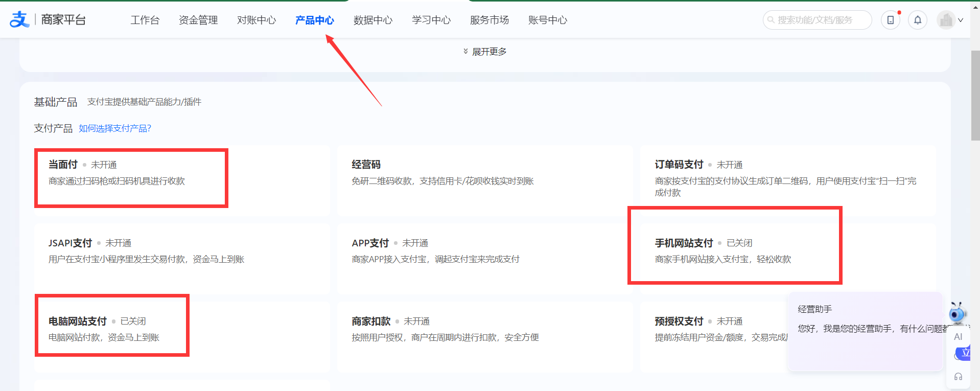This screenshot has width=980, height=391.
Task: Click the 如何选择支付产品? link
Action: point(115,128)
